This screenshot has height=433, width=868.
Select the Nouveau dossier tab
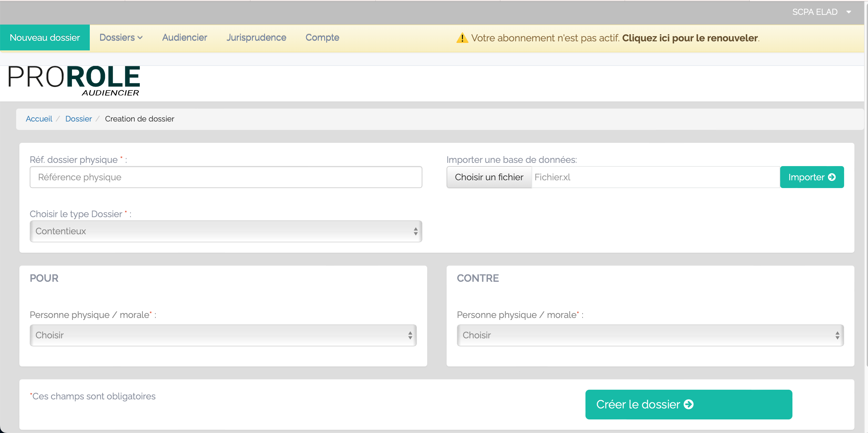pos(45,37)
